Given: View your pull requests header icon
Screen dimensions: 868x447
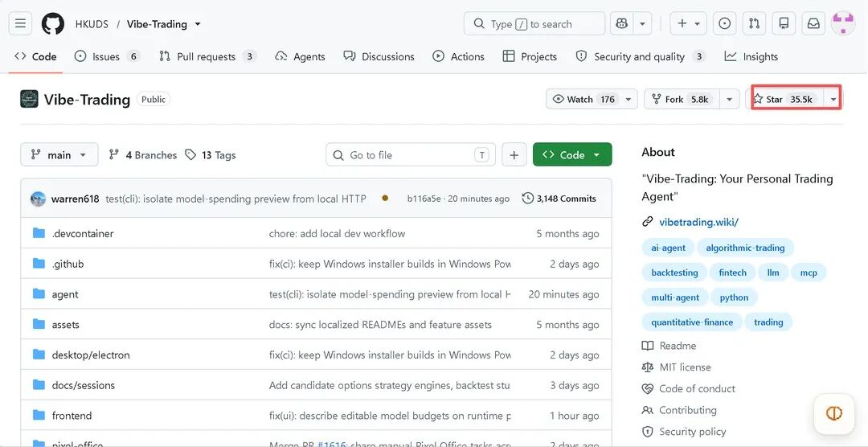Looking at the screenshot, I should tap(754, 24).
